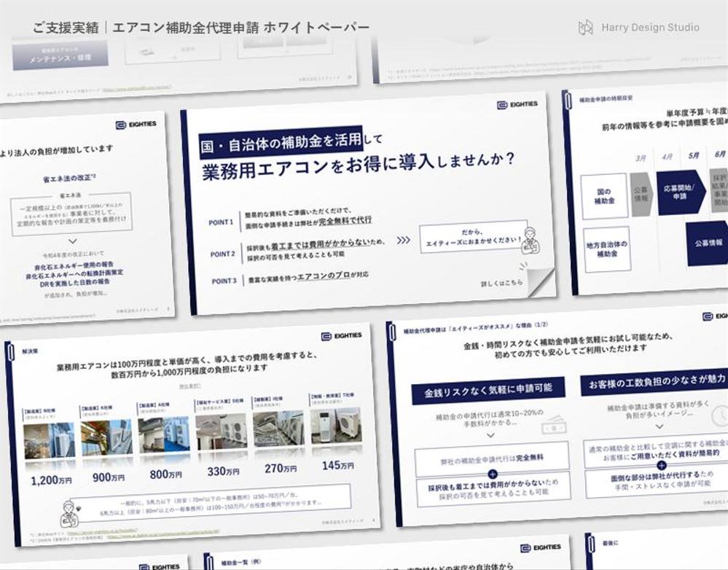Click the 補助金一覧（例） slide title

(x=240, y=562)
